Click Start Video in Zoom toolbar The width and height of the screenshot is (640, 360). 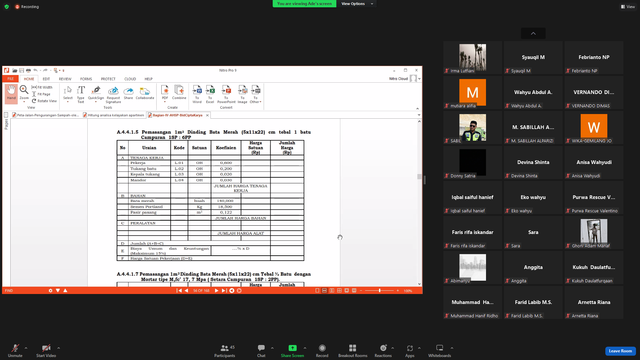point(46,350)
